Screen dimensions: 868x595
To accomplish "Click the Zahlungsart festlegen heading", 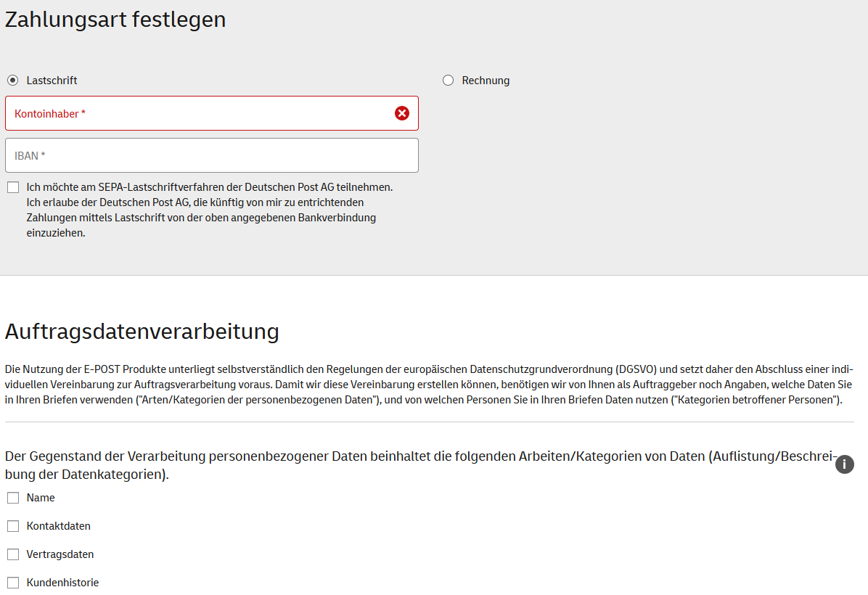I will coord(115,20).
